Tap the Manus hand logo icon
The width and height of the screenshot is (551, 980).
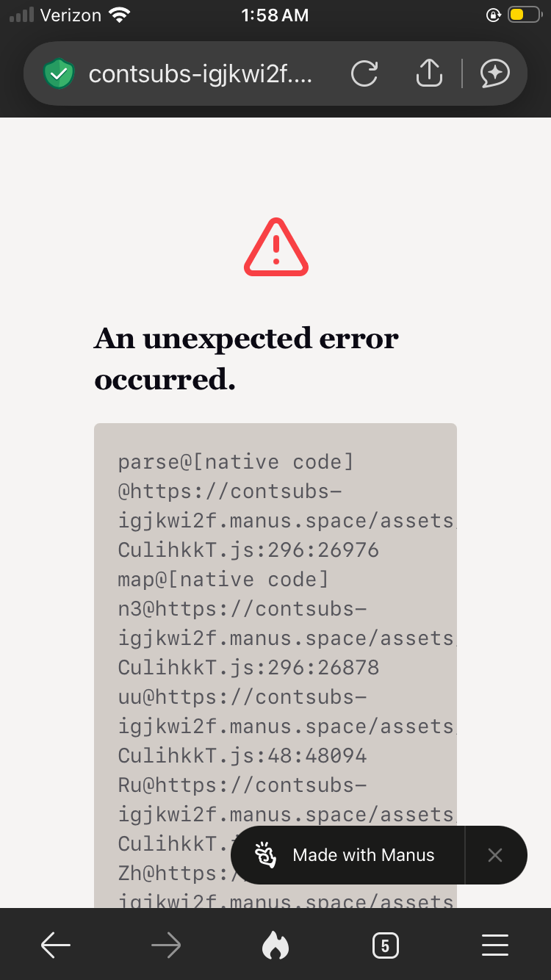coord(265,855)
